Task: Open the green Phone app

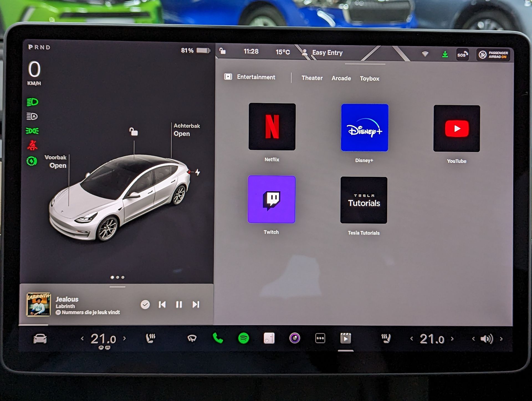Action: (x=218, y=338)
